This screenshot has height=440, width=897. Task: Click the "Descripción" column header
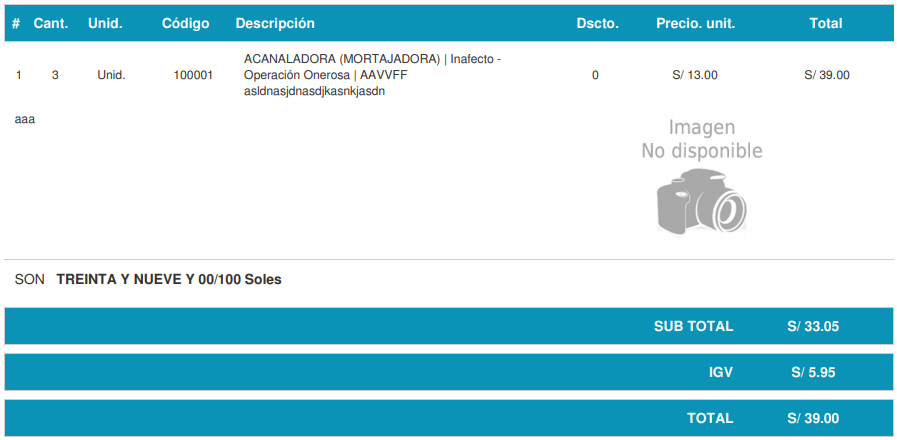[x=275, y=23]
